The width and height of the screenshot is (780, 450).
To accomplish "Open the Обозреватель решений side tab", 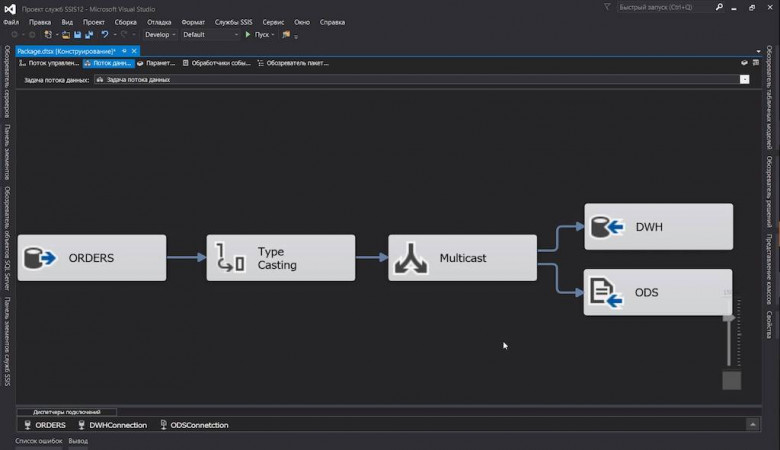I will pos(769,192).
